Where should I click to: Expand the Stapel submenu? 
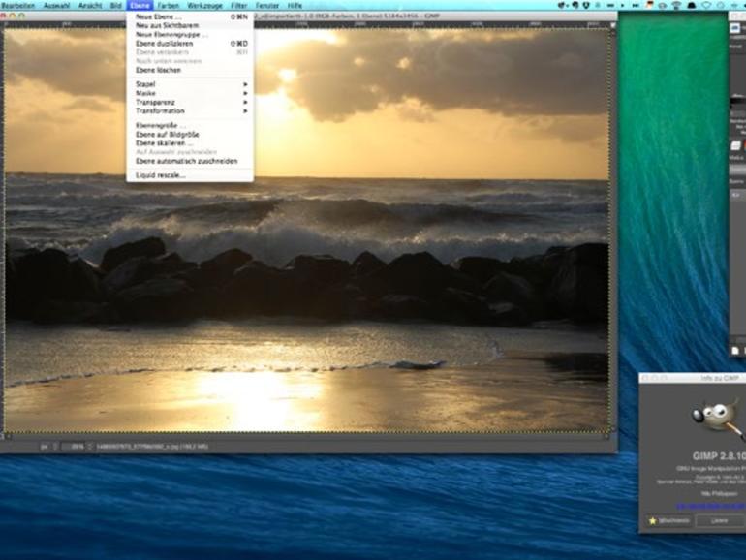pyautogui.click(x=190, y=84)
